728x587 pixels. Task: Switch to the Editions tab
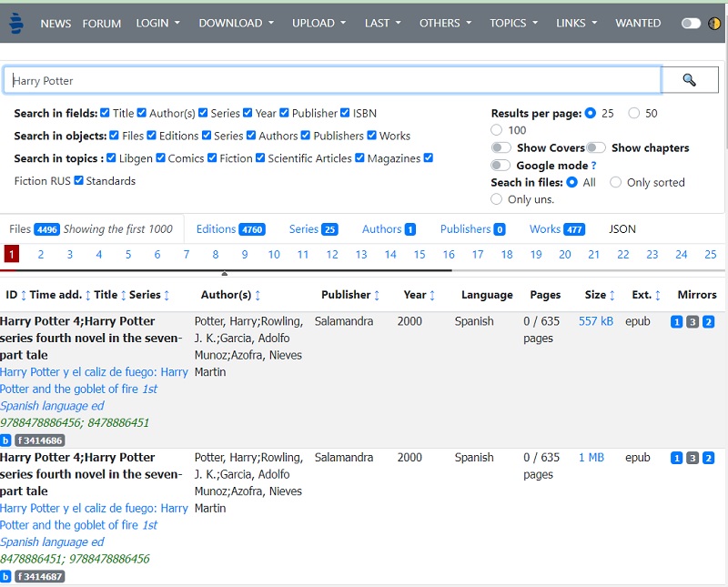tap(215, 228)
